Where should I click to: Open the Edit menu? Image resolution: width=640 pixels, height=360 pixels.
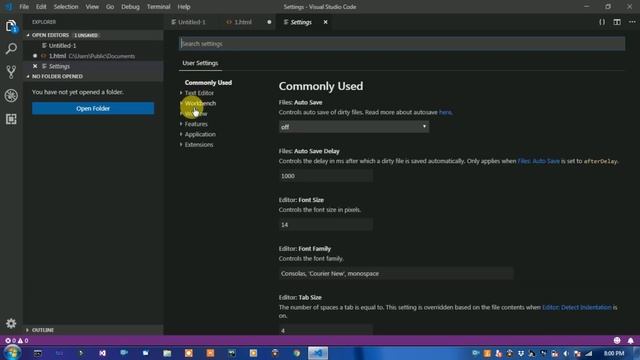click(41, 7)
